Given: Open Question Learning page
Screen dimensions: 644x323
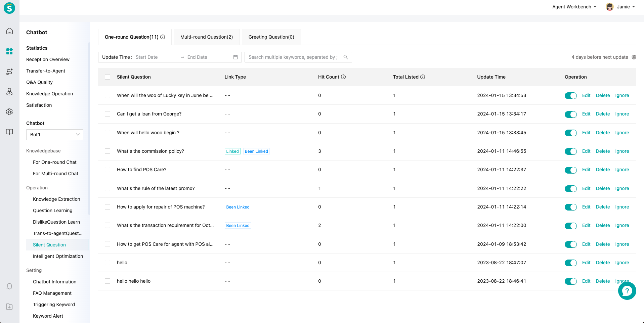Looking at the screenshot, I should click(53, 211).
